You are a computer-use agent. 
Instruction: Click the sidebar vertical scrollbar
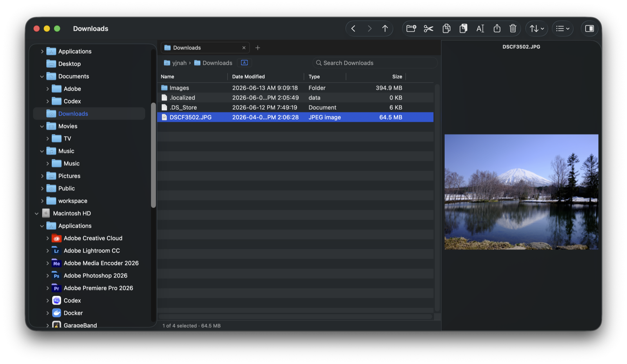coord(153,155)
